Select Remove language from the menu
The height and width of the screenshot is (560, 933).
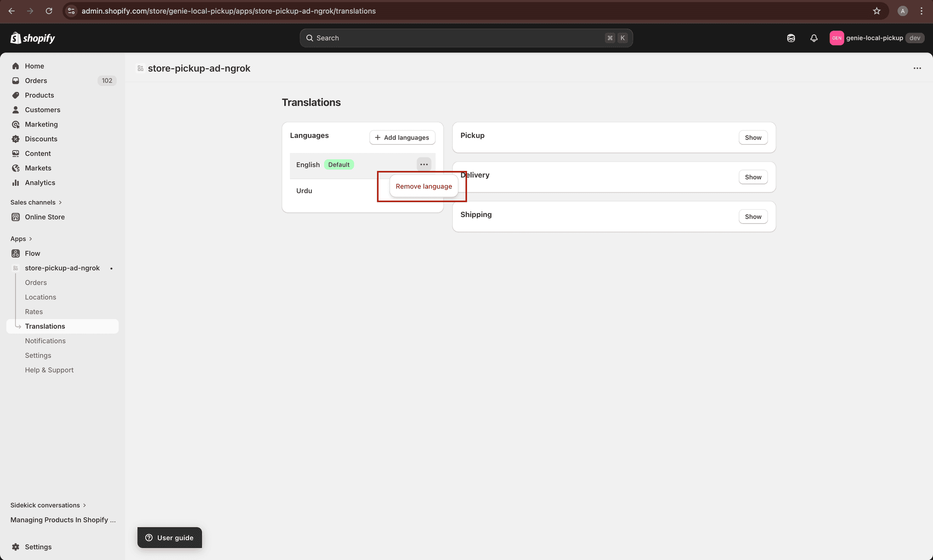[423, 186]
